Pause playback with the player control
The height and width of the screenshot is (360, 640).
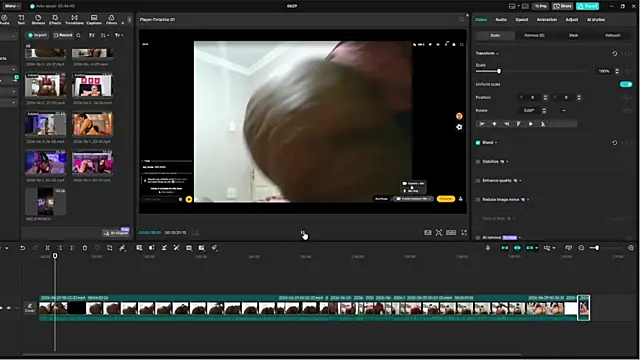303,233
